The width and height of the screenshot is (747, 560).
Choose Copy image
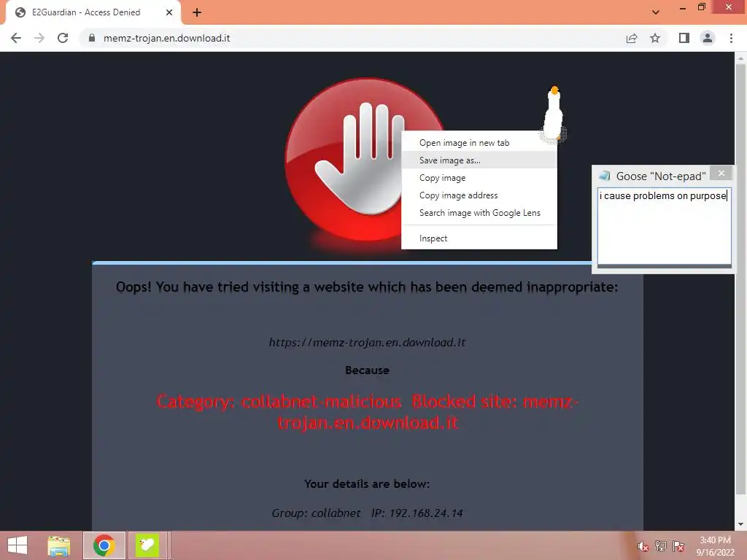pyautogui.click(x=479, y=178)
